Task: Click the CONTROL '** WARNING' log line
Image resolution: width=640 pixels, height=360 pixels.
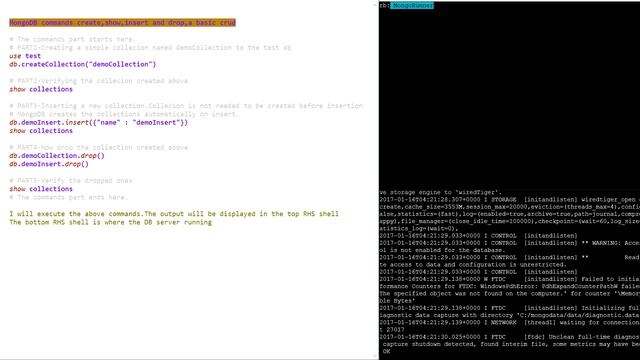Action: [x=509, y=243]
